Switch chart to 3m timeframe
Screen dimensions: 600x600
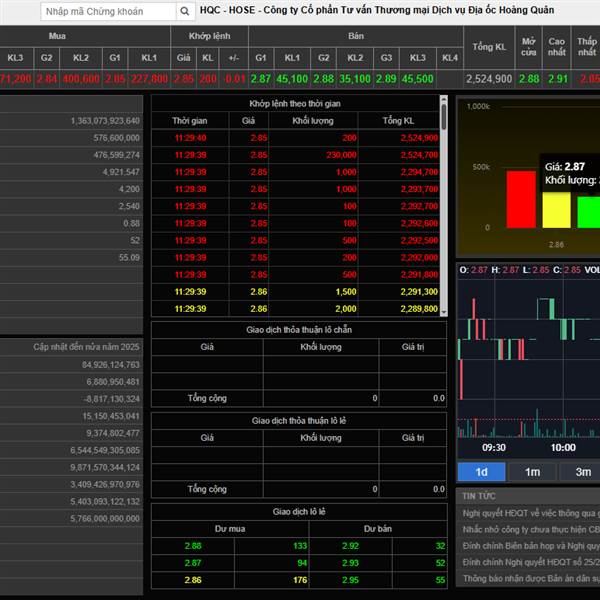click(x=582, y=472)
